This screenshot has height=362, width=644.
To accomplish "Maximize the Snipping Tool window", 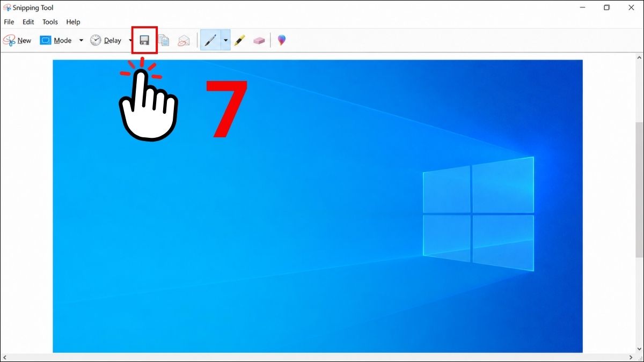I will (606, 8).
